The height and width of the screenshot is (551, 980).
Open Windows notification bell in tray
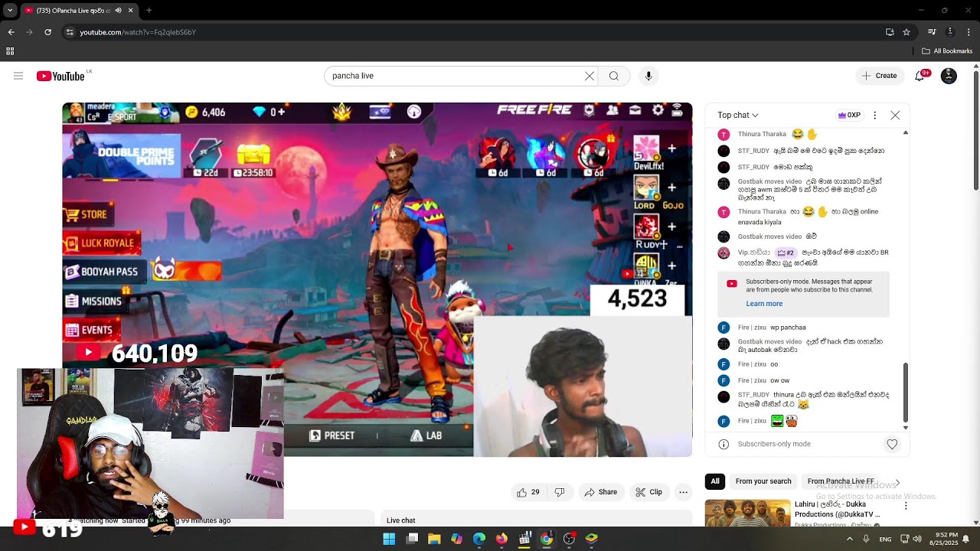click(966, 539)
